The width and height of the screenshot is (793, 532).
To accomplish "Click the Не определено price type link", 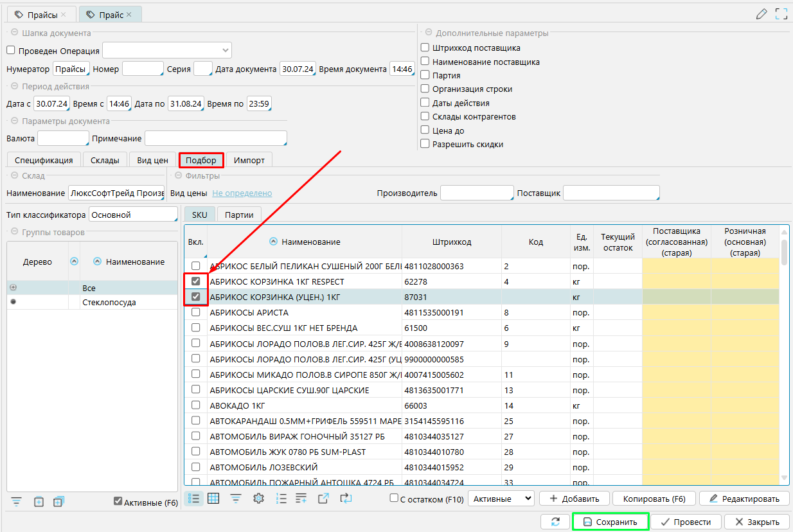I will (242, 193).
